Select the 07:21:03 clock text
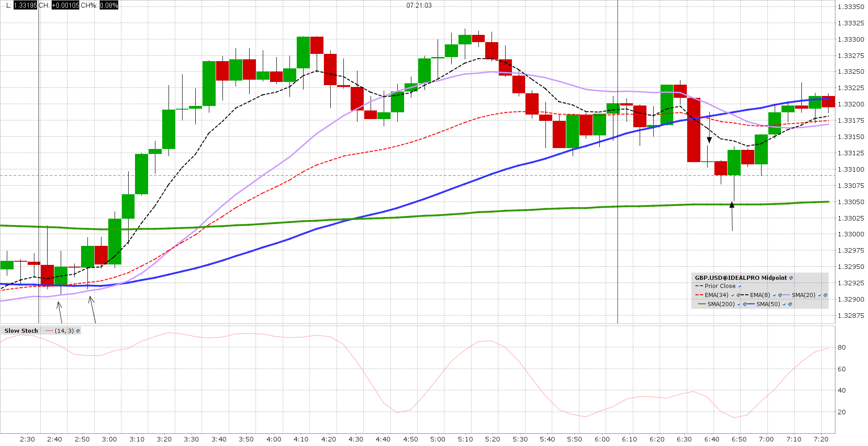Image resolution: width=868 pixels, height=446 pixels. 419,5
